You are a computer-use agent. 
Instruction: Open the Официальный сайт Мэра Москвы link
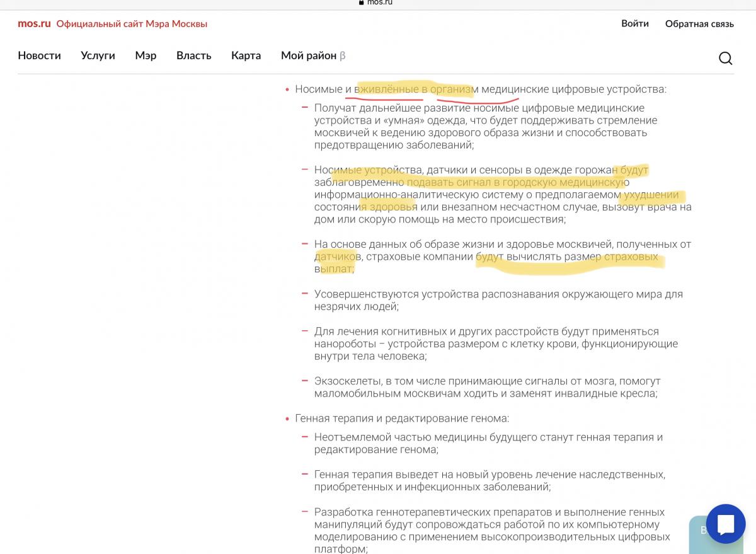coord(132,24)
